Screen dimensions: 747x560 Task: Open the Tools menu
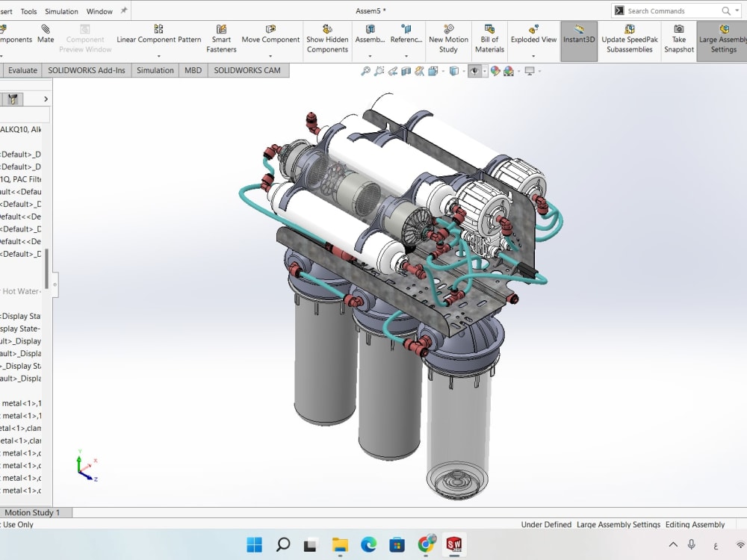[28, 11]
